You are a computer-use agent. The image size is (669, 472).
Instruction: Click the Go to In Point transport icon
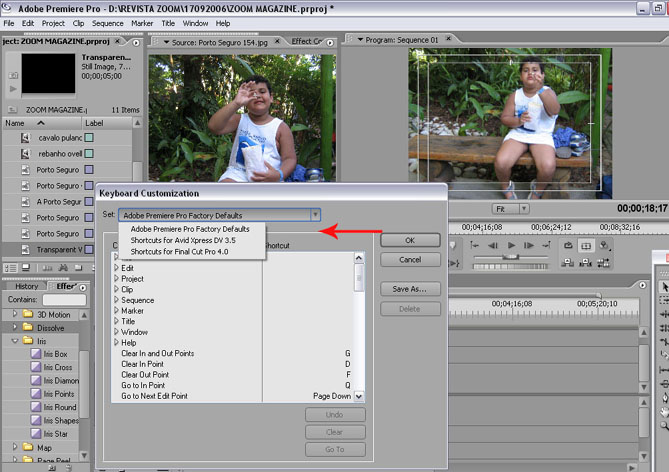(476, 245)
